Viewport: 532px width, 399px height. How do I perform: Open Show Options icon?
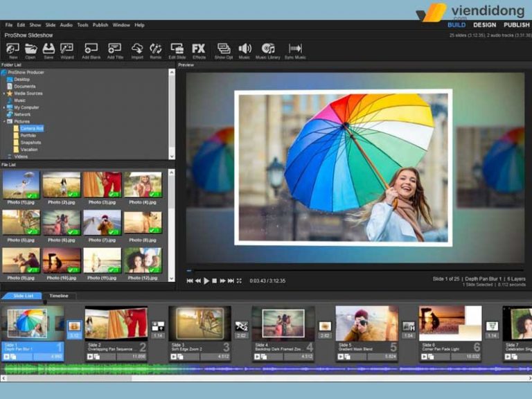224,51
